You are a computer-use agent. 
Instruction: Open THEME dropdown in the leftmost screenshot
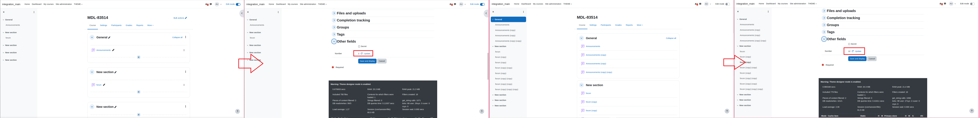(78, 4)
